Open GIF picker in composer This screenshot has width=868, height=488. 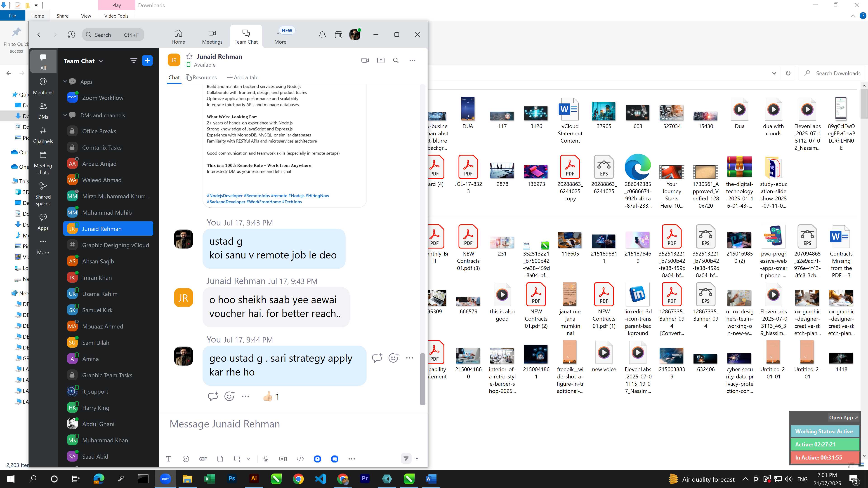203,459
